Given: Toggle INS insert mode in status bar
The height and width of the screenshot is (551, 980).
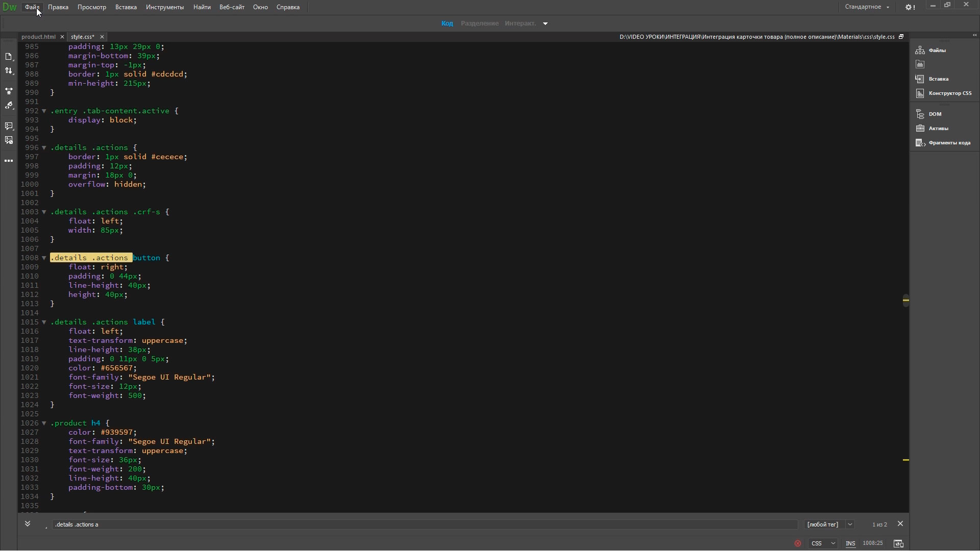Looking at the screenshot, I should [x=850, y=543].
